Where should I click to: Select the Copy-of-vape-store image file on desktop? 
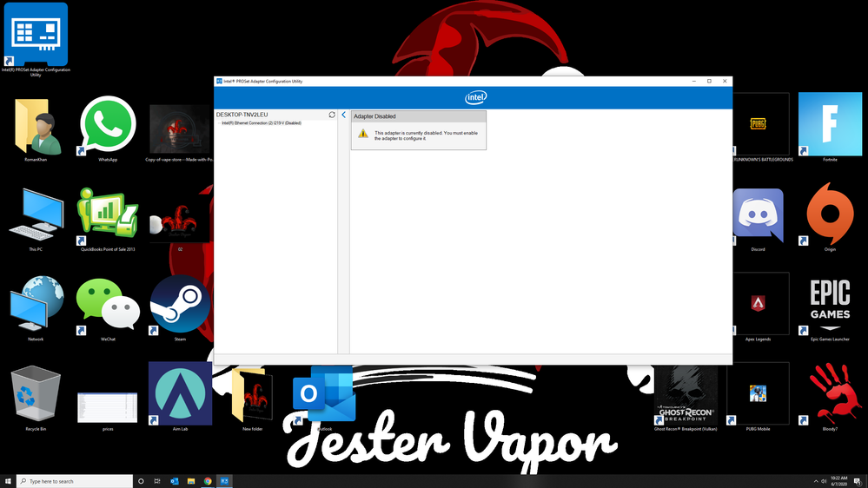[x=180, y=133]
